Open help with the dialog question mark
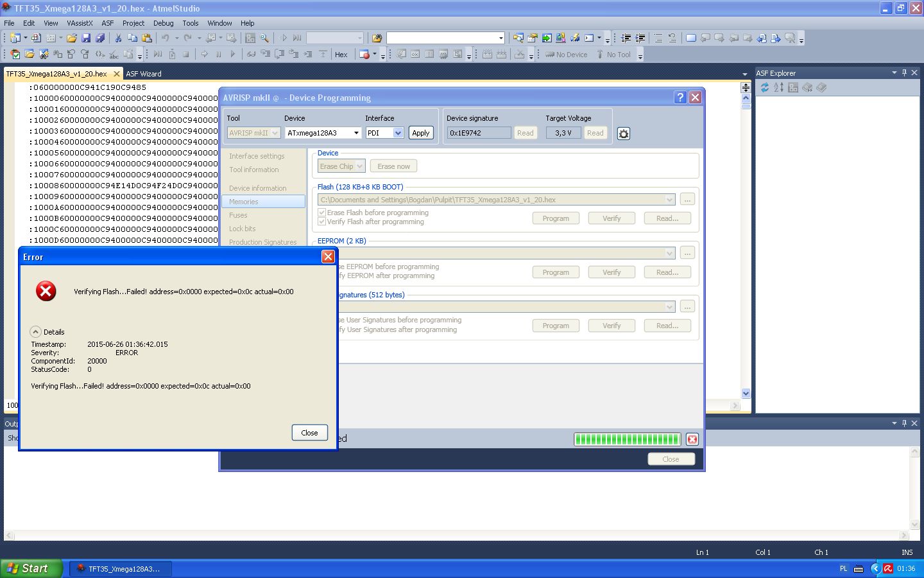The height and width of the screenshot is (578, 924). click(680, 98)
